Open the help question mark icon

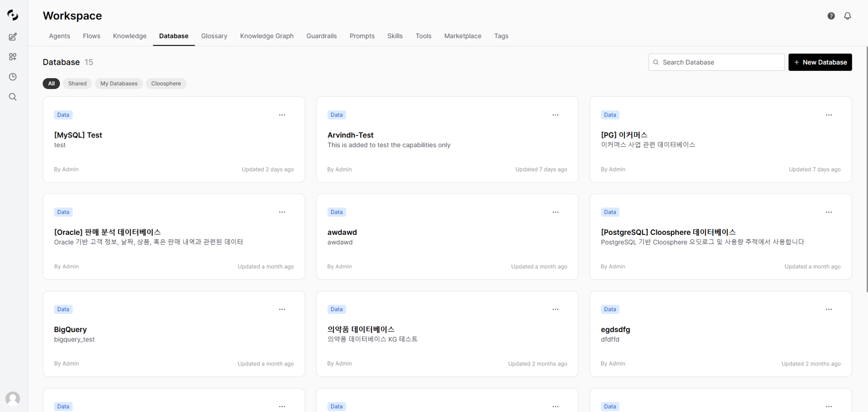tap(831, 16)
